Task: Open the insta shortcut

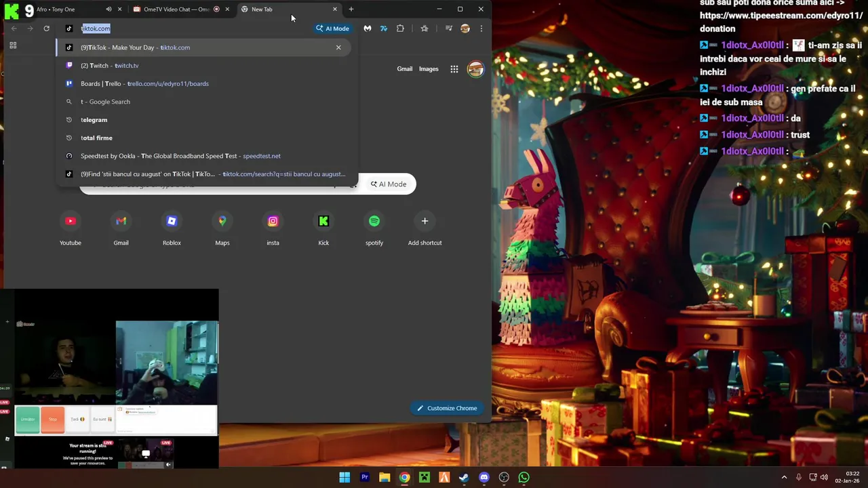Action: click(x=273, y=228)
